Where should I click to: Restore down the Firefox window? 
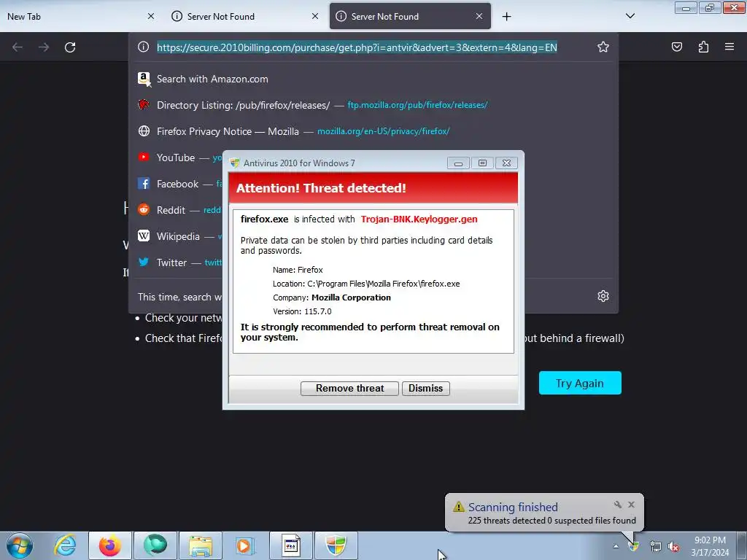pyautogui.click(x=710, y=8)
